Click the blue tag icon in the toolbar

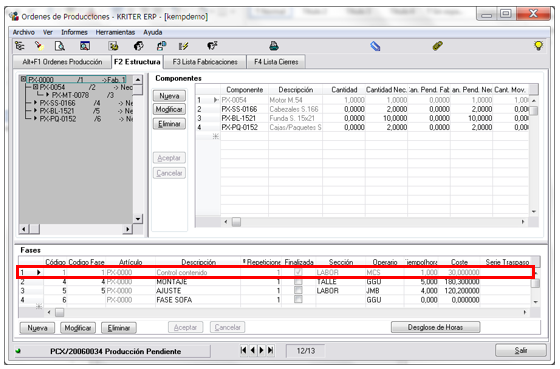tap(375, 46)
